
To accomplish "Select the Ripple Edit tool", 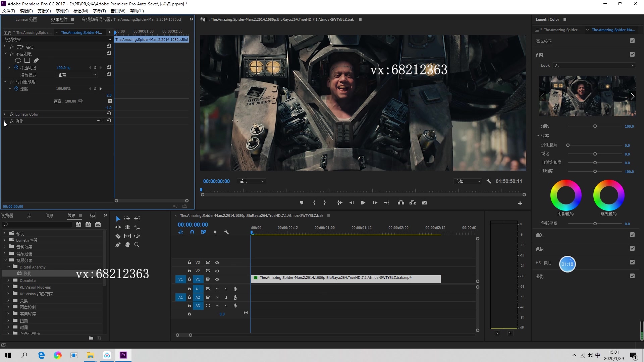I will pos(118,227).
